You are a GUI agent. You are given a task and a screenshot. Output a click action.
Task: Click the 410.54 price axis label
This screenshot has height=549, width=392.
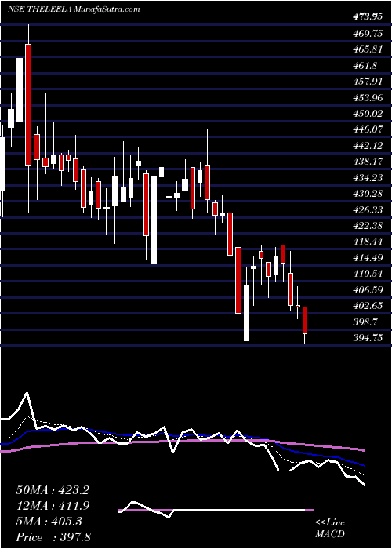(367, 274)
